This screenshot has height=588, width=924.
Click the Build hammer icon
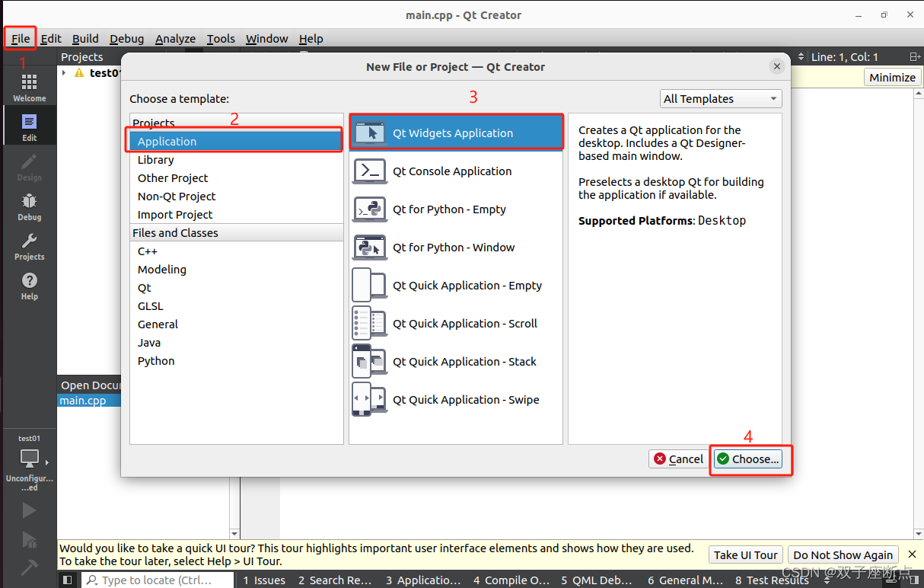click(29, 567)
